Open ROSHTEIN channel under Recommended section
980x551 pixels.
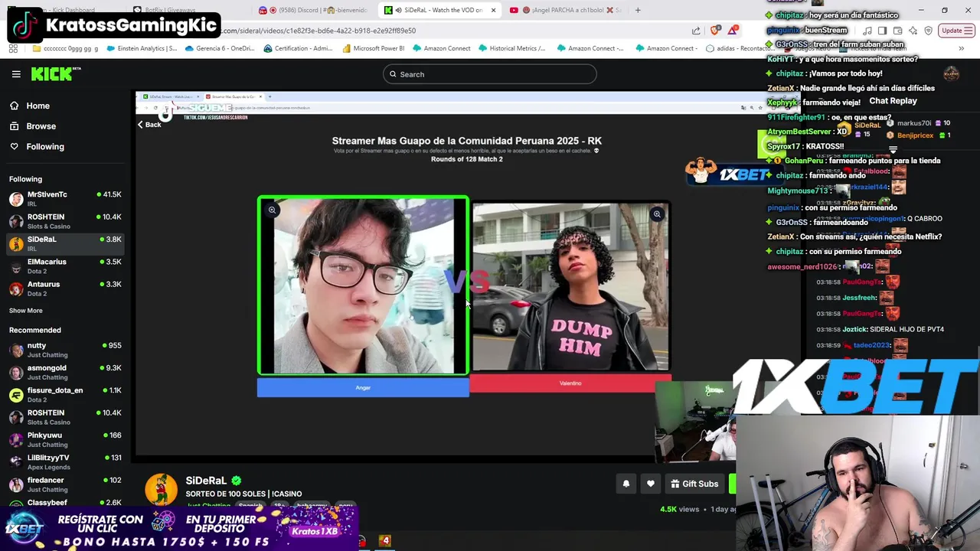[x=65, y=417]
